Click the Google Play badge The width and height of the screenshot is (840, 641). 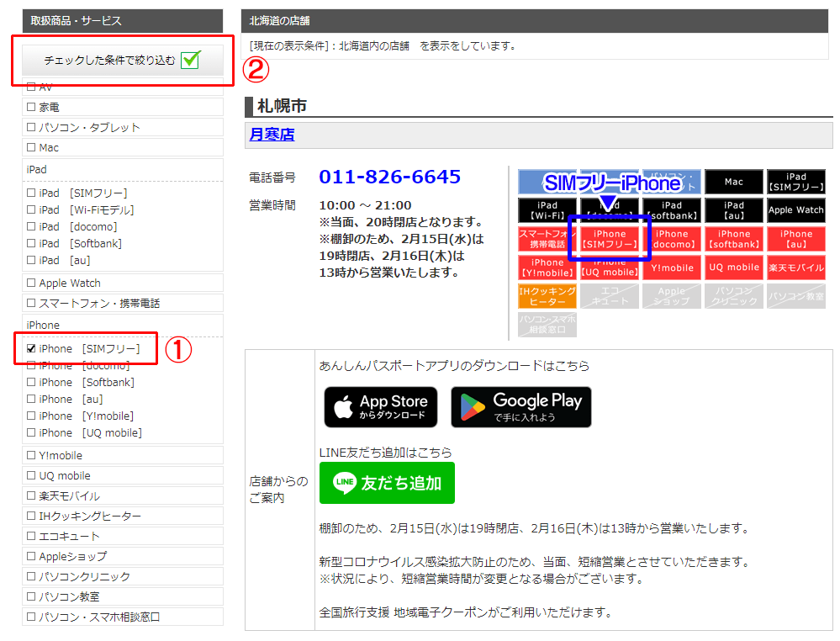click(521, 407)
